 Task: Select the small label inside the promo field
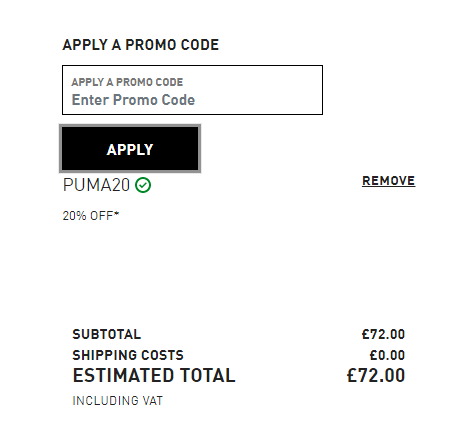tap(127, 82)
